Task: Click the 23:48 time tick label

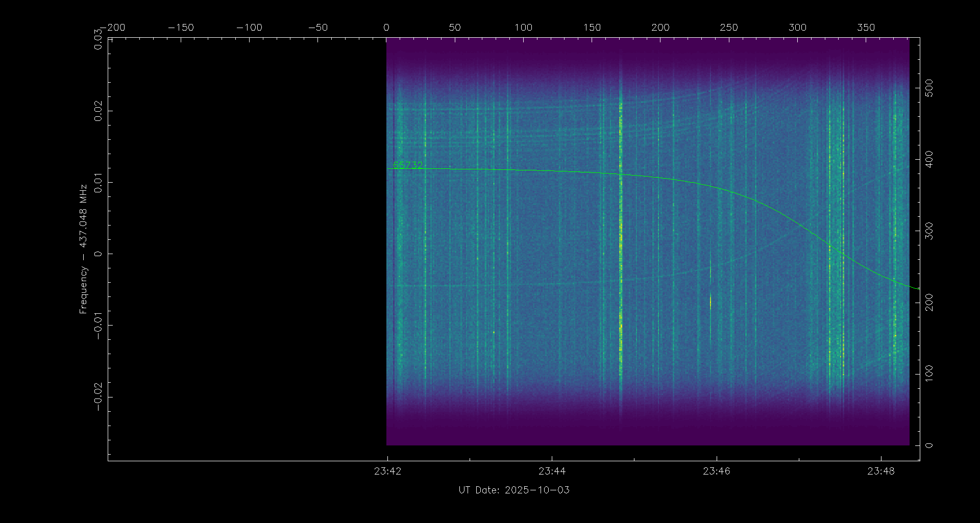Action: (880, 471)
